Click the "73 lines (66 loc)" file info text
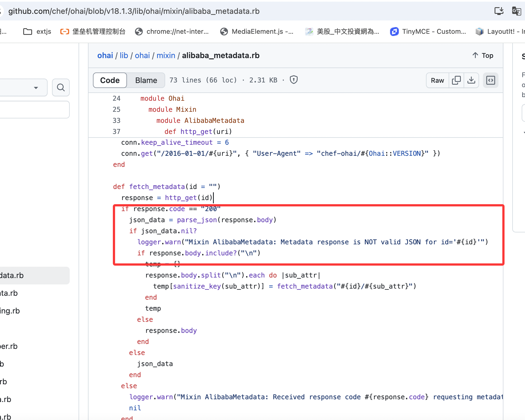 tap(203, 80)
